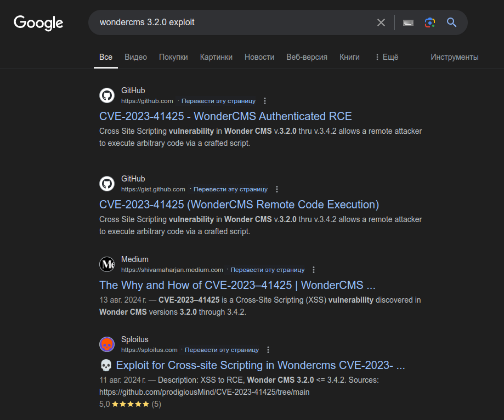Click the https://gist.github.com URL text
504x420 pixels.
pos(153,189)
